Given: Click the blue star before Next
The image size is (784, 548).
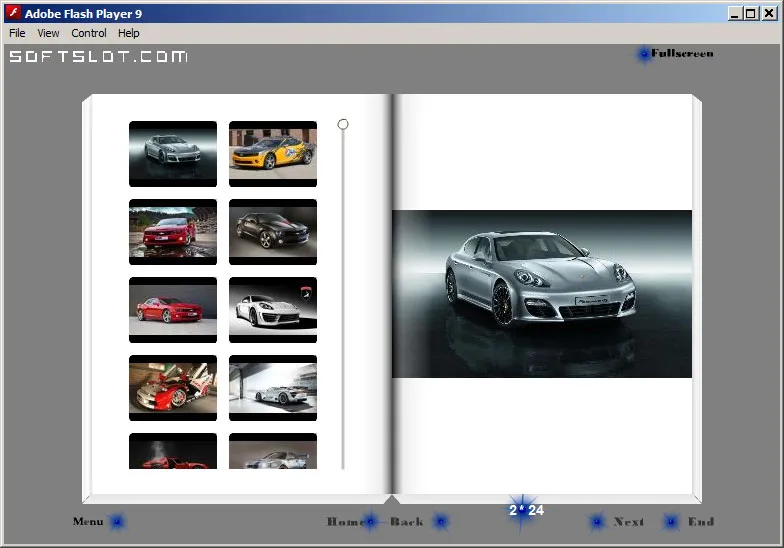Looking at the screenshot, I should tap(597, 522).
